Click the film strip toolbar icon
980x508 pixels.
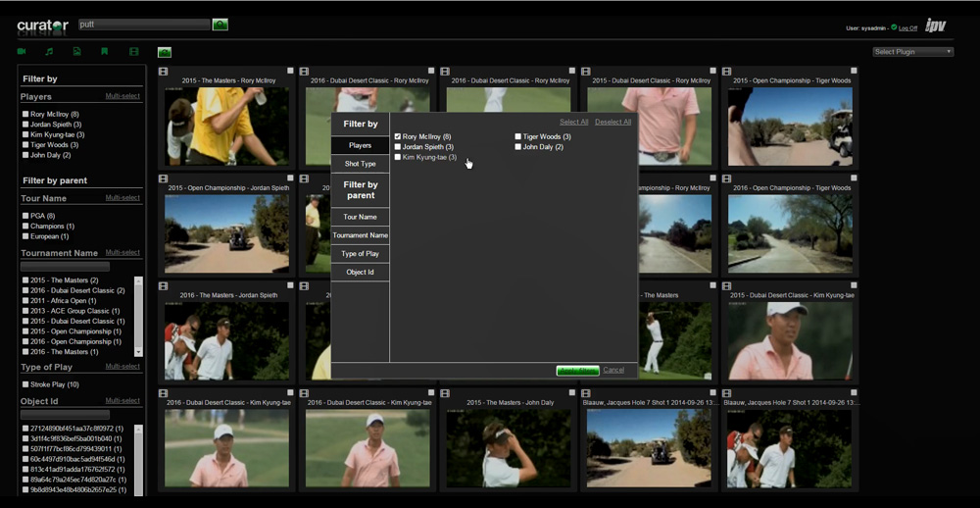point(133,51)
